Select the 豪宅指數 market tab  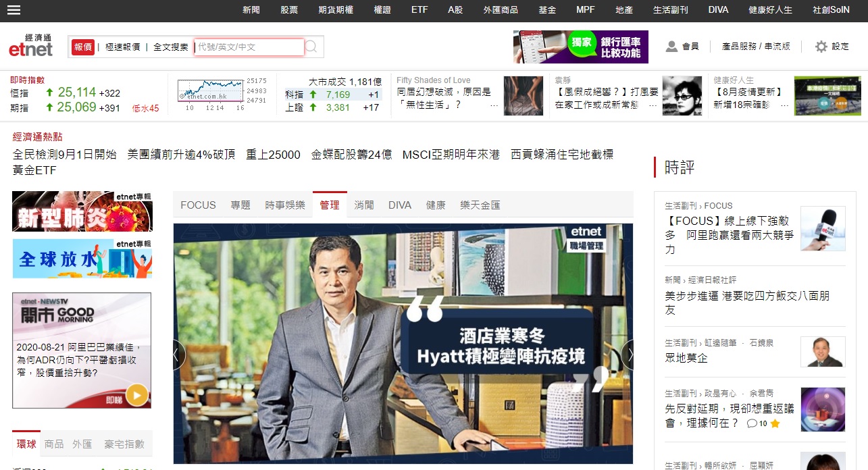[x=124, y=444]
